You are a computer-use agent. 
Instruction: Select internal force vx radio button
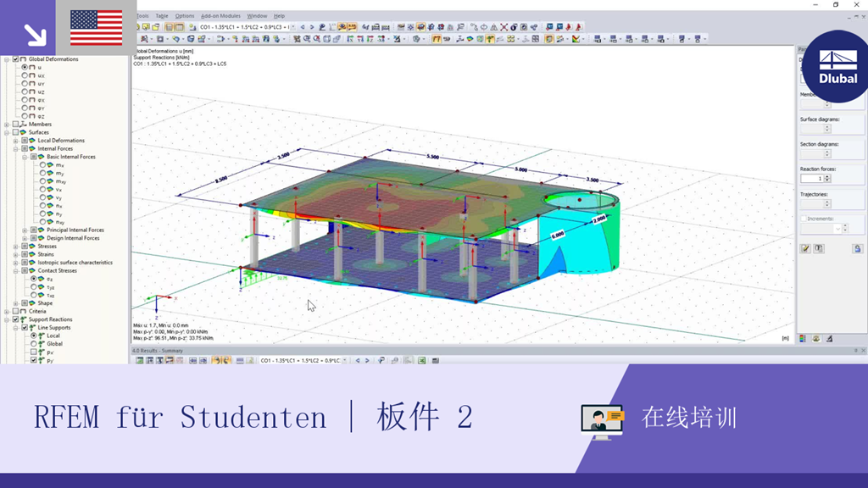click(x=42, y=189)
